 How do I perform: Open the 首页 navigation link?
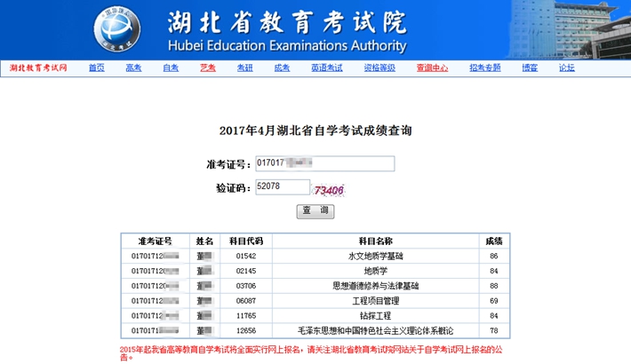pyautogui.click(x=96, y=67)
